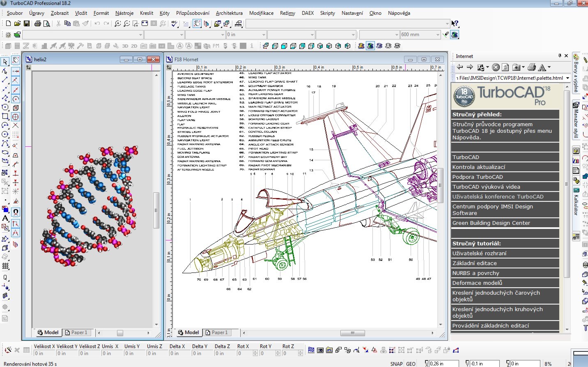Click the 2D mode toolbar button
Viewport: 588px width, 367px height.
coord(134,46)
